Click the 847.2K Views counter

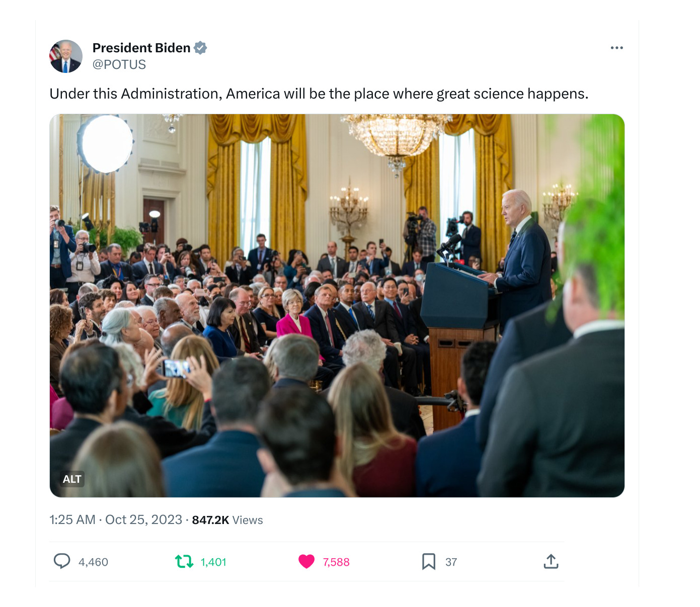pos(227,520)
